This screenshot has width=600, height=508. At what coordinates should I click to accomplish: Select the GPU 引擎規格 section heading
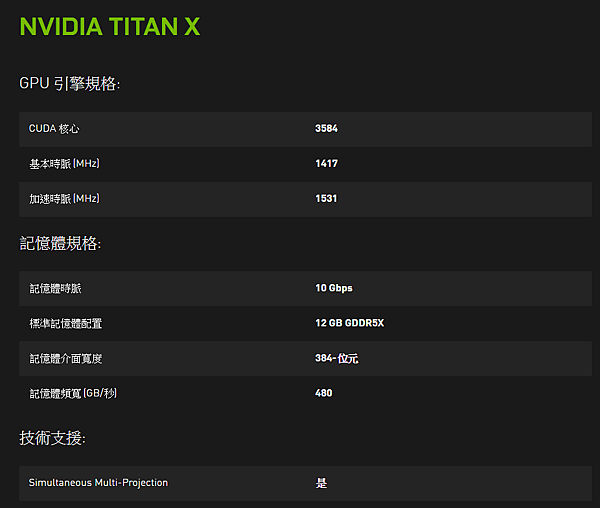point(70,83)
